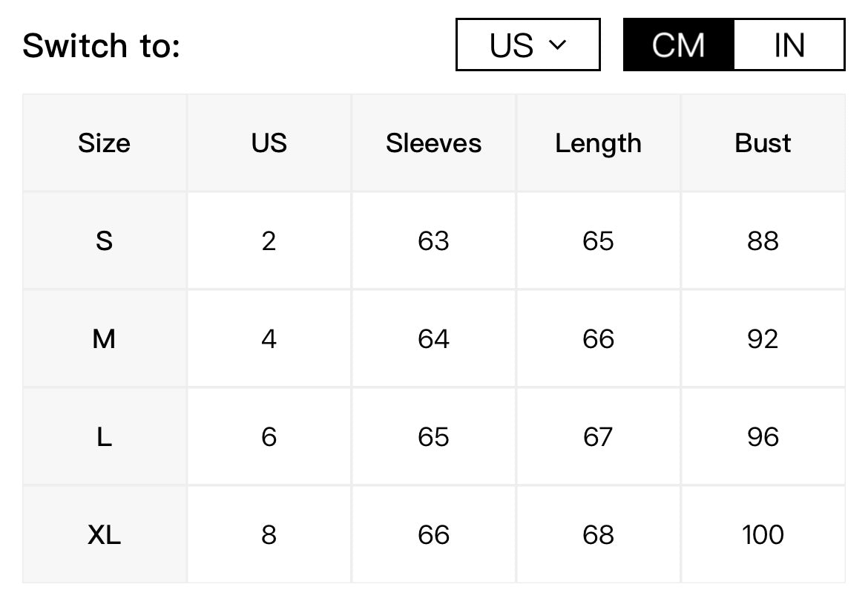868x590 pixels.
Task: Select the S size row label
Action: [x=104, y=241]
